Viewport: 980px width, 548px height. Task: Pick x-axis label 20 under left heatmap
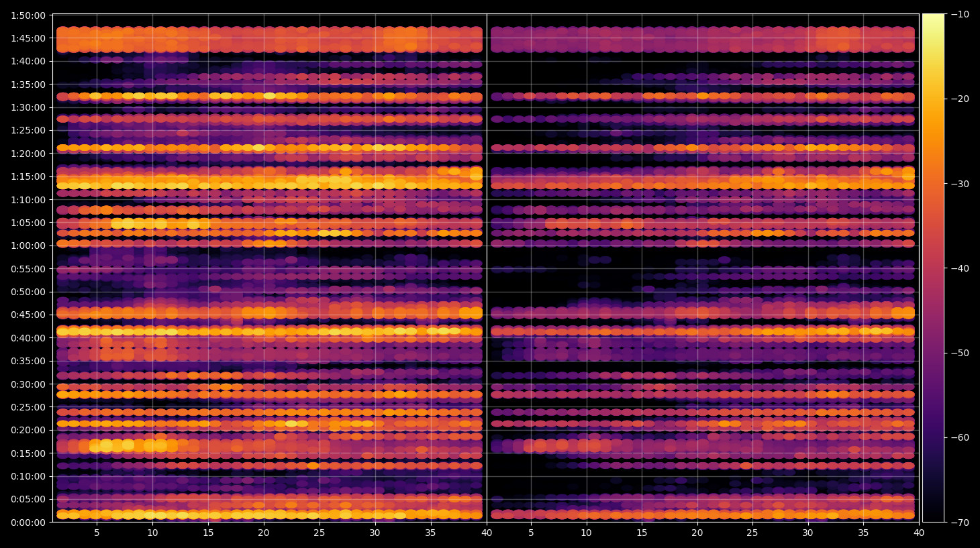(x=264, y=533)
